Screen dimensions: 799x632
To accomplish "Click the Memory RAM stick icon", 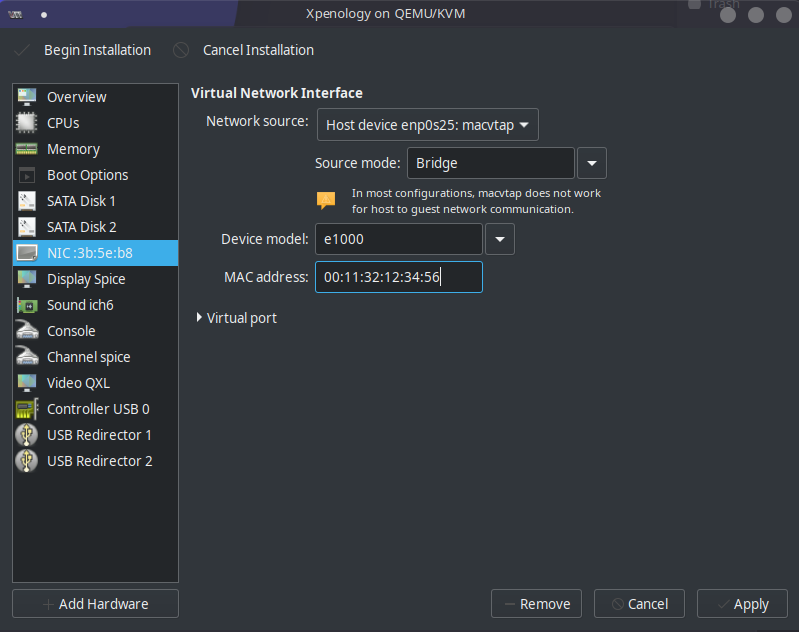I will pos(26,149).
